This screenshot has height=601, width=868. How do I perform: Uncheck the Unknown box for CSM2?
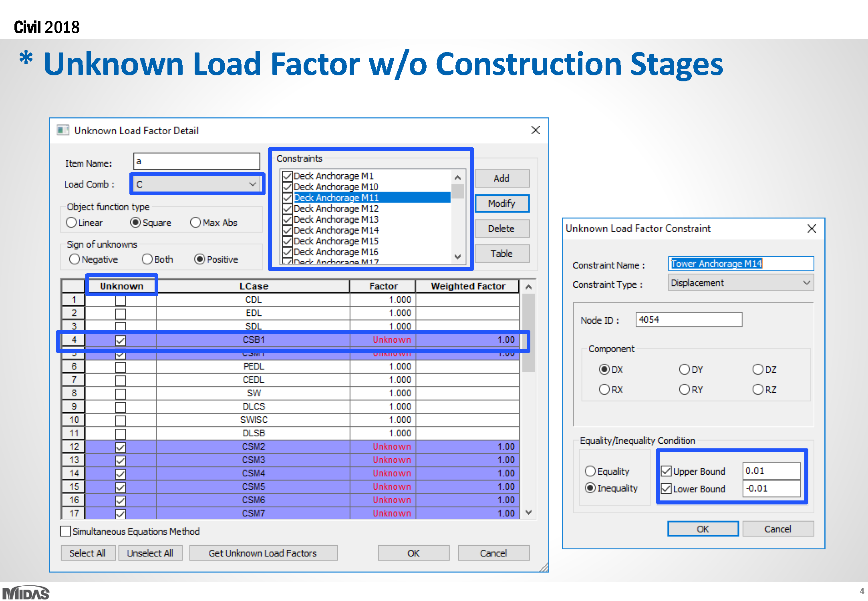coord(121,446)
